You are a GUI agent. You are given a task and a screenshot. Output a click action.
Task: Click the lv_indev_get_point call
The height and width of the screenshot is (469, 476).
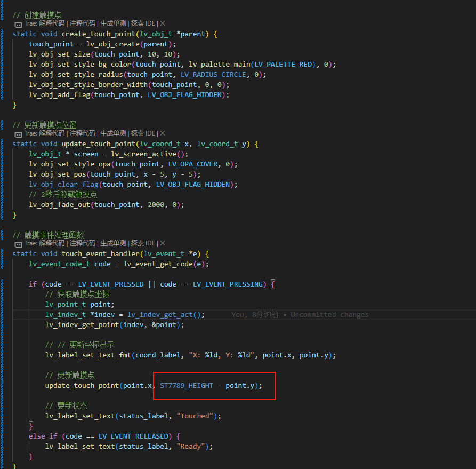(82, 325)
